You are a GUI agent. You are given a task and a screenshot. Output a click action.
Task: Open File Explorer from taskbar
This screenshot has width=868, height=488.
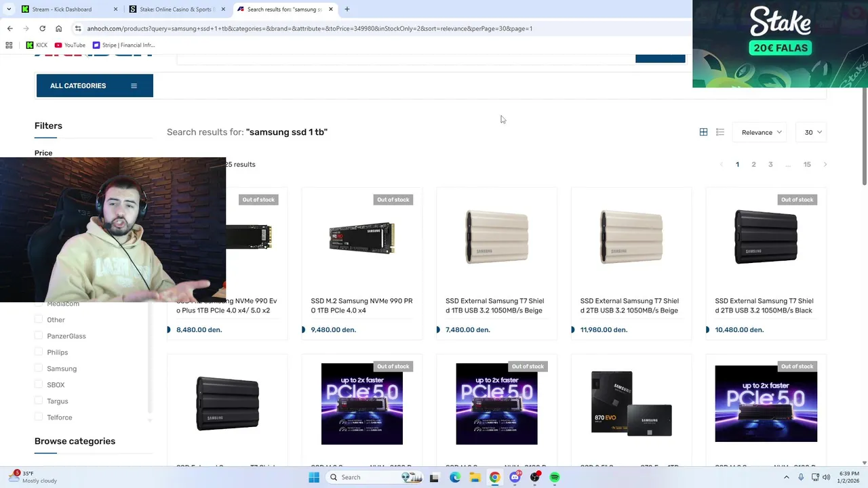coord(475,477)
